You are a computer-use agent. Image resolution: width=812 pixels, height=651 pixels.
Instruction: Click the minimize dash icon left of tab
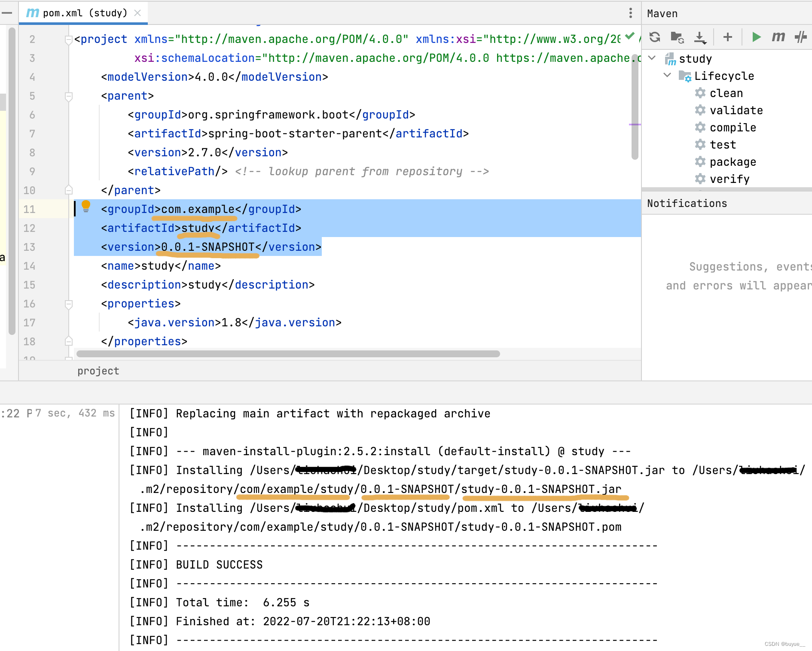7,13
